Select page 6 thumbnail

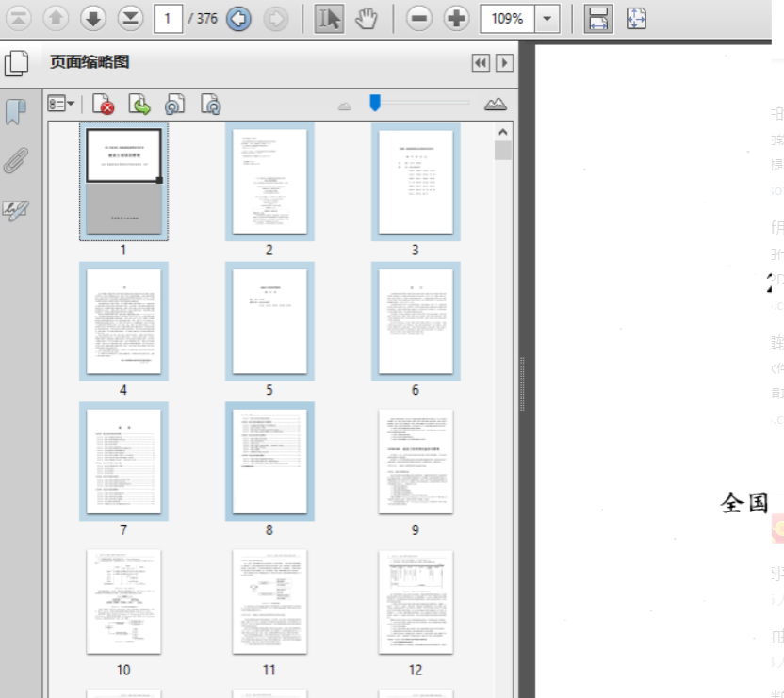click(x=416, y=321)
